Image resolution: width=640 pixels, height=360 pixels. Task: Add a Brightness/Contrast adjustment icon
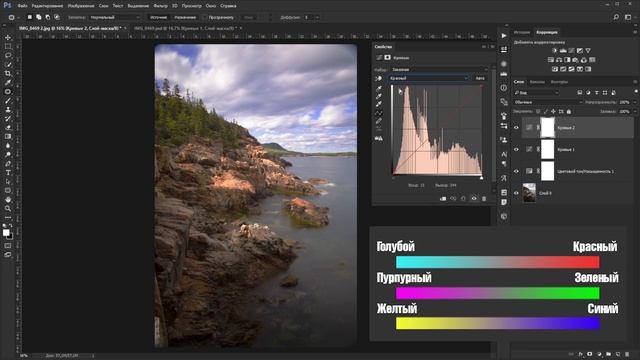coord(554,51)
